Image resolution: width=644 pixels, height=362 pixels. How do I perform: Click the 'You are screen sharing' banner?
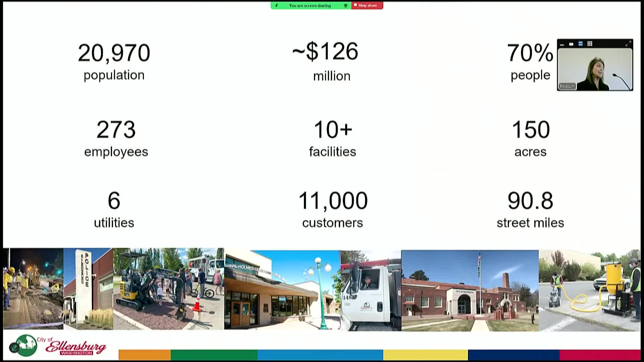pyautogui.click(x=310, y=5)
